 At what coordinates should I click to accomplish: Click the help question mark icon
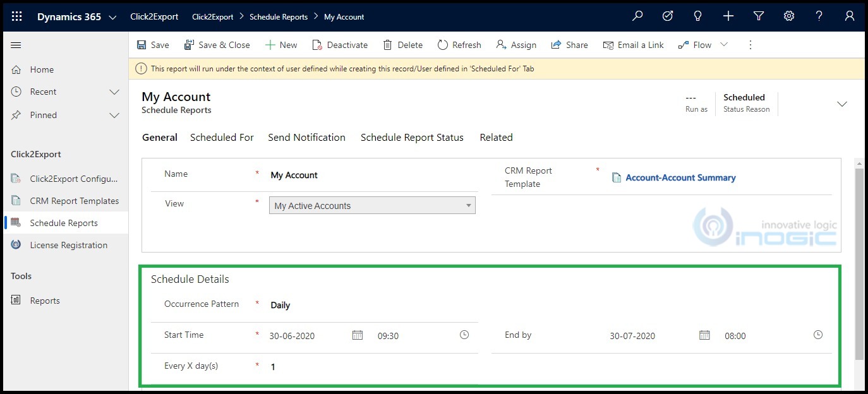[x=819, y=16]
